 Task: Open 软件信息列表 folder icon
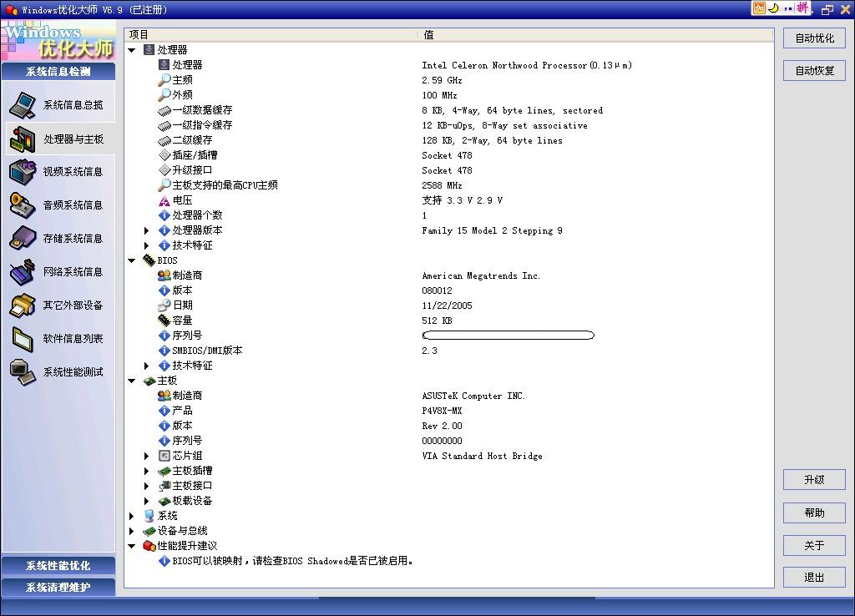[23, 339]
